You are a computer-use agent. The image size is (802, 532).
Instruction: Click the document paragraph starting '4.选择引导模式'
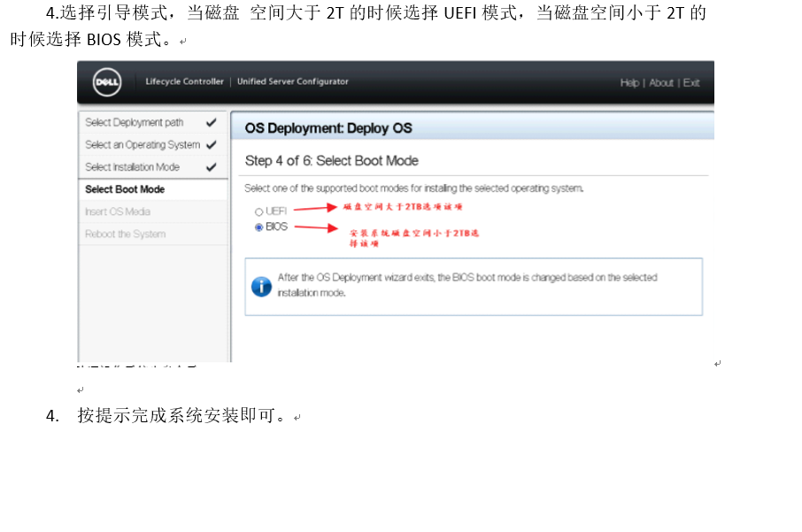coord(358,26)
